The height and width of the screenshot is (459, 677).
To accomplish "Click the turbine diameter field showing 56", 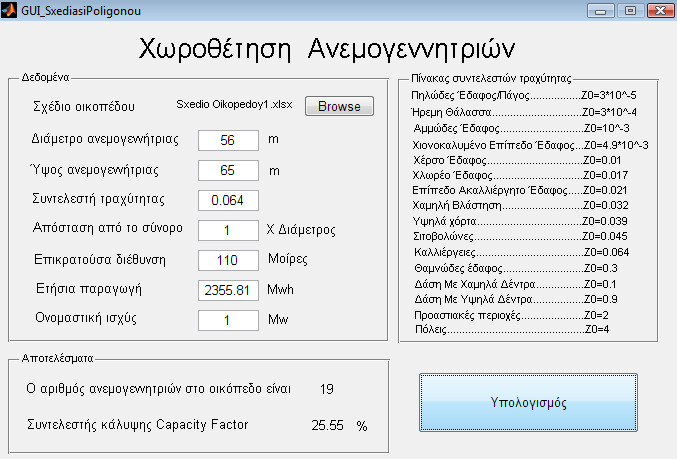I will pos(228,140).
